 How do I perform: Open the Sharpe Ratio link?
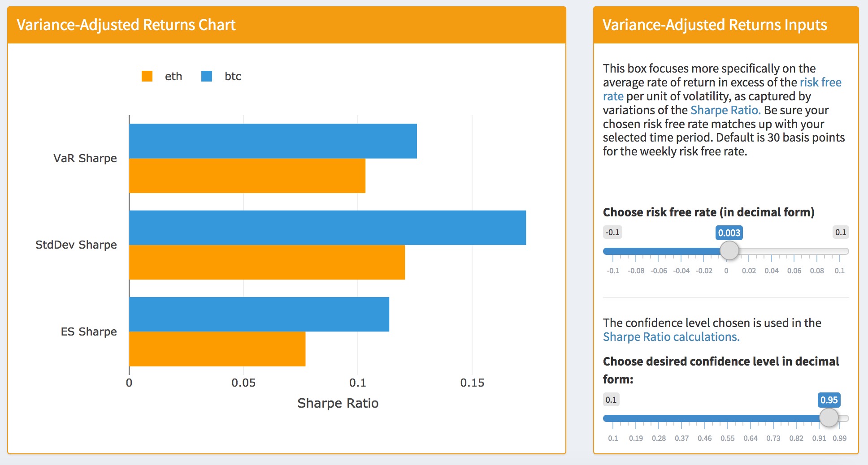coord(725,110)
